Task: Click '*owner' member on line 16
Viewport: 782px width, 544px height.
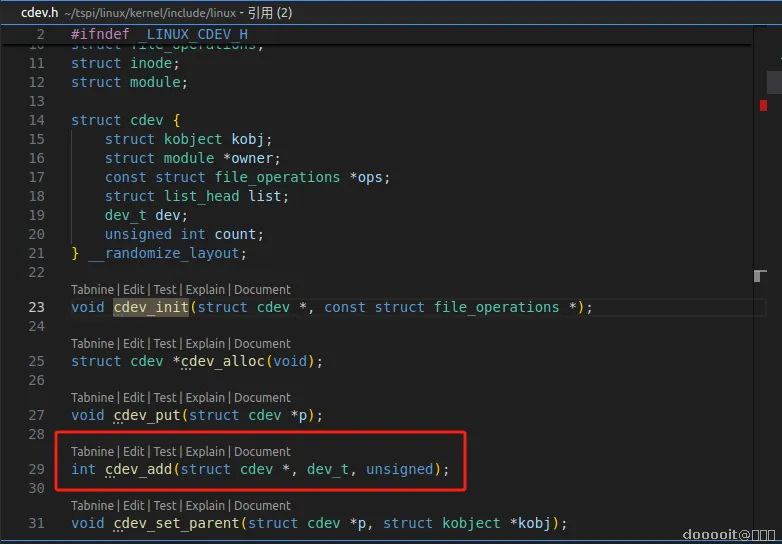Action: (248, 158)
